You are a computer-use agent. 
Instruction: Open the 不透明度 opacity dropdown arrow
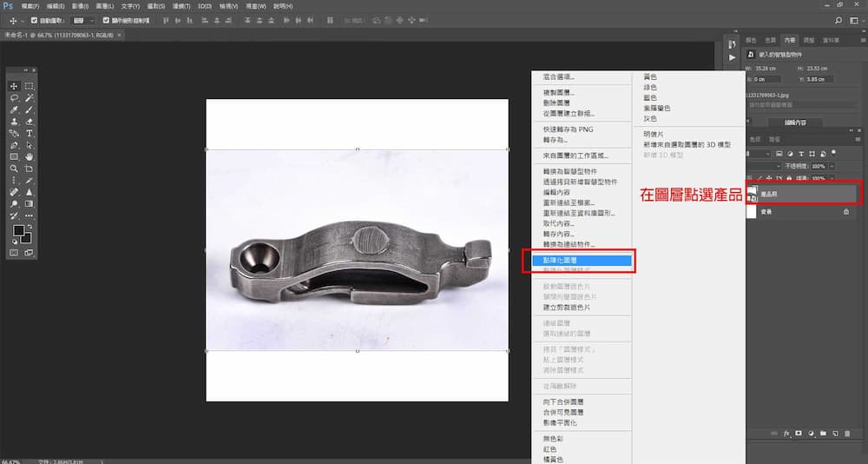point(832,166)
